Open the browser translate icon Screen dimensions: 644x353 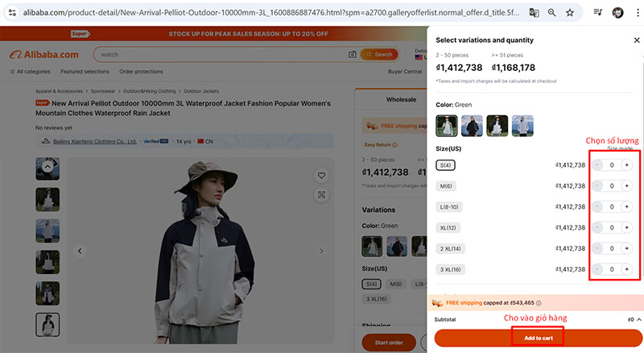(534, 13)
